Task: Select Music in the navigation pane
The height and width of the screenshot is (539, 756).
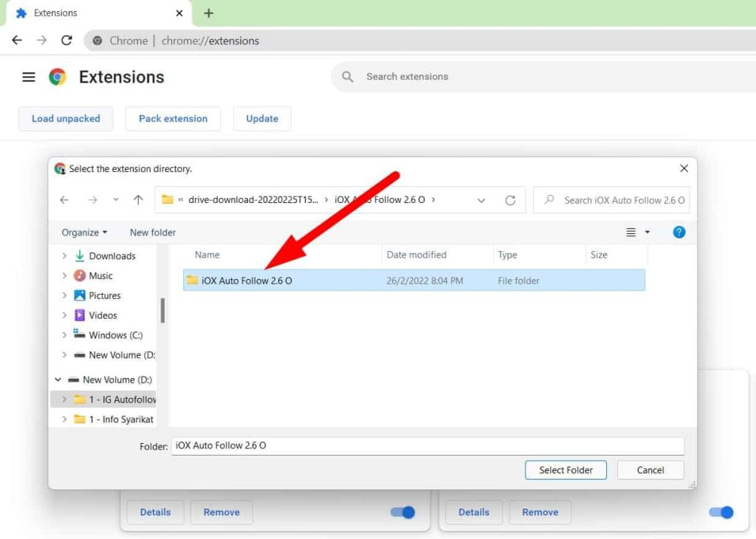Action: [x=94, y=275]
